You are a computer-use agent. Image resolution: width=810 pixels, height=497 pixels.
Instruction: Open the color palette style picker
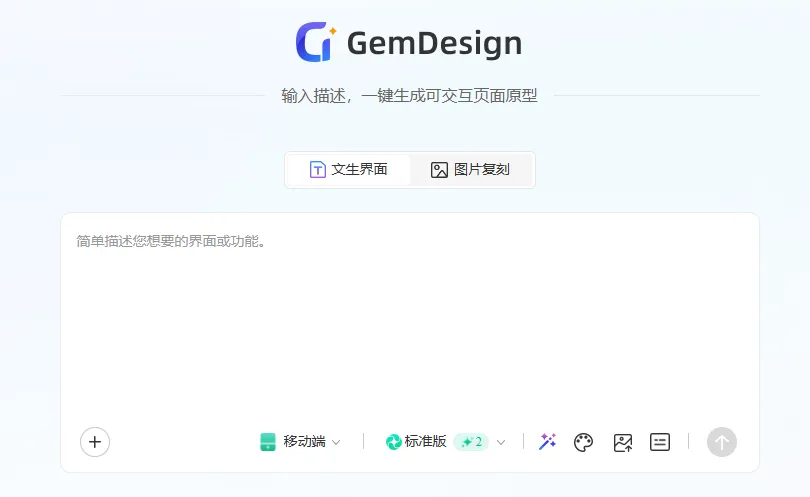click(x=584, y=442)
